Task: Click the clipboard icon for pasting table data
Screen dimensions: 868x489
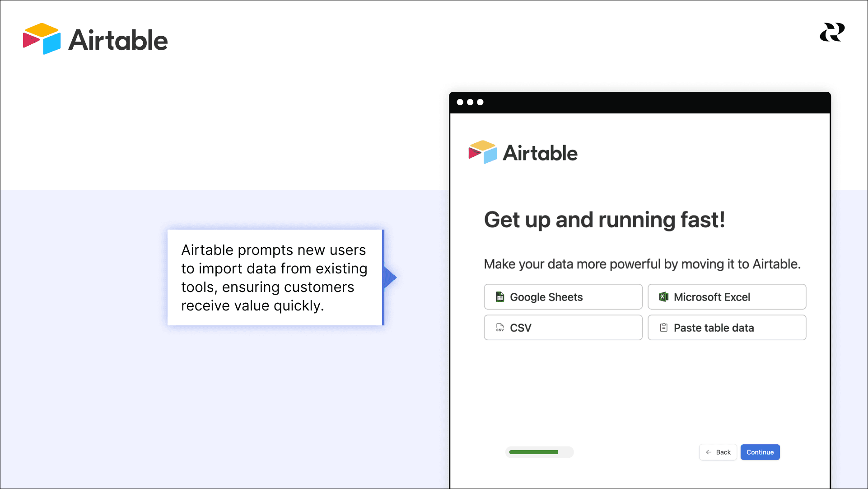Action: point(663,328)
